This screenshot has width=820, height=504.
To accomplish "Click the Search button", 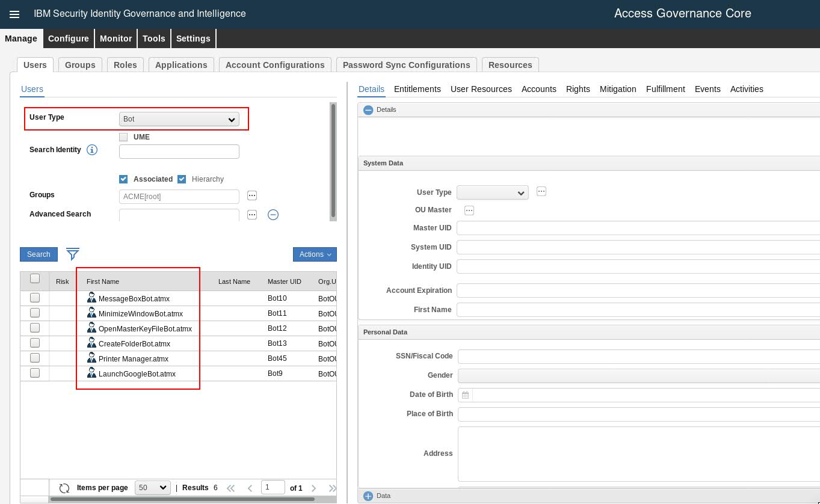I will coord(39,254).
